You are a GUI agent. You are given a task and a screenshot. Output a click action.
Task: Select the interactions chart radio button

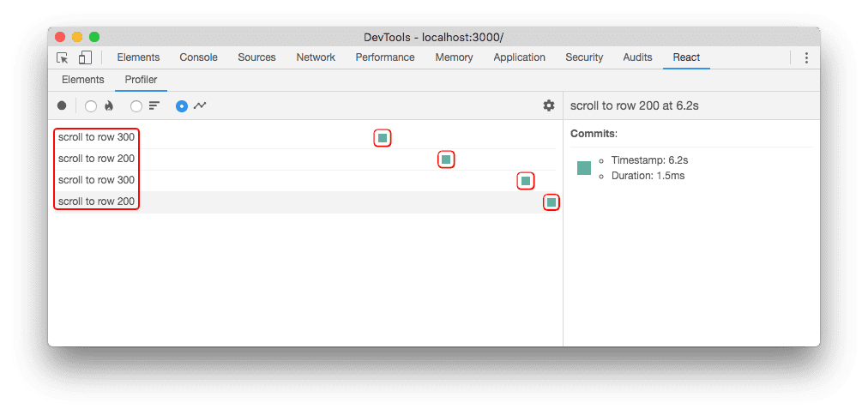pyautogui.click(x=182, y=106)
